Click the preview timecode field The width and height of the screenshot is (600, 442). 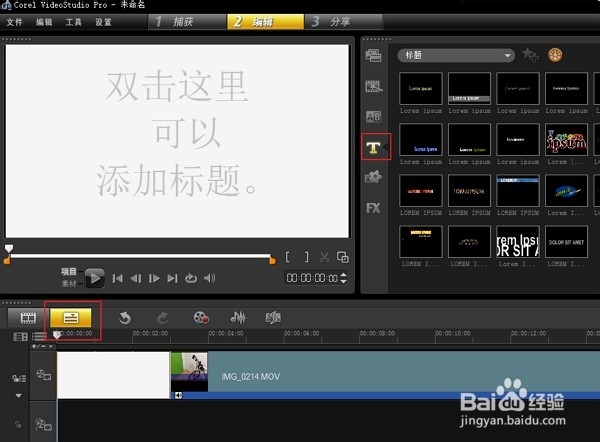pos(312,278)
